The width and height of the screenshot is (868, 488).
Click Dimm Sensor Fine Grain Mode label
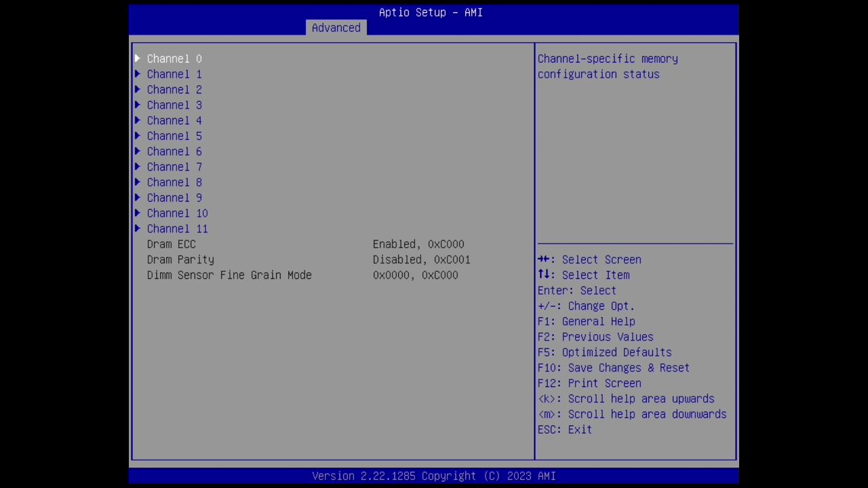229,275
